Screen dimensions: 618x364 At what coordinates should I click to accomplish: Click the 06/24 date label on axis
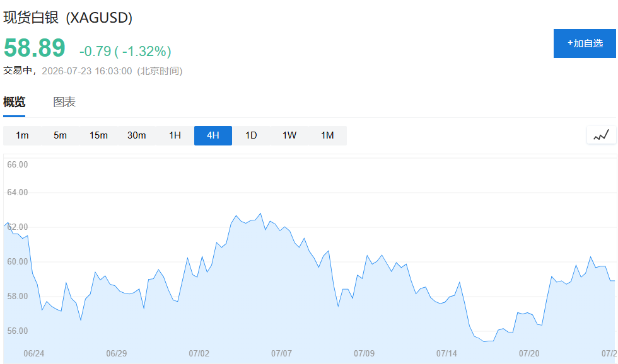coord(34,353)
